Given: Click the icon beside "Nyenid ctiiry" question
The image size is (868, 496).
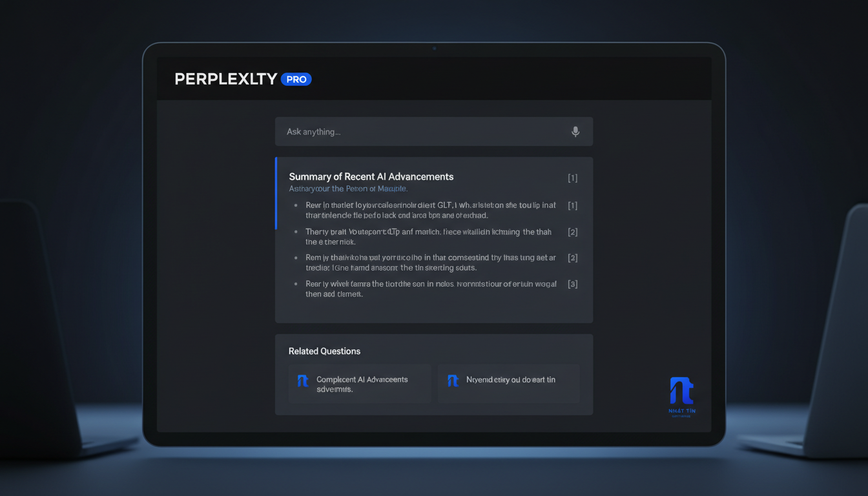Looking at the screenshot, I should (453, 380).
